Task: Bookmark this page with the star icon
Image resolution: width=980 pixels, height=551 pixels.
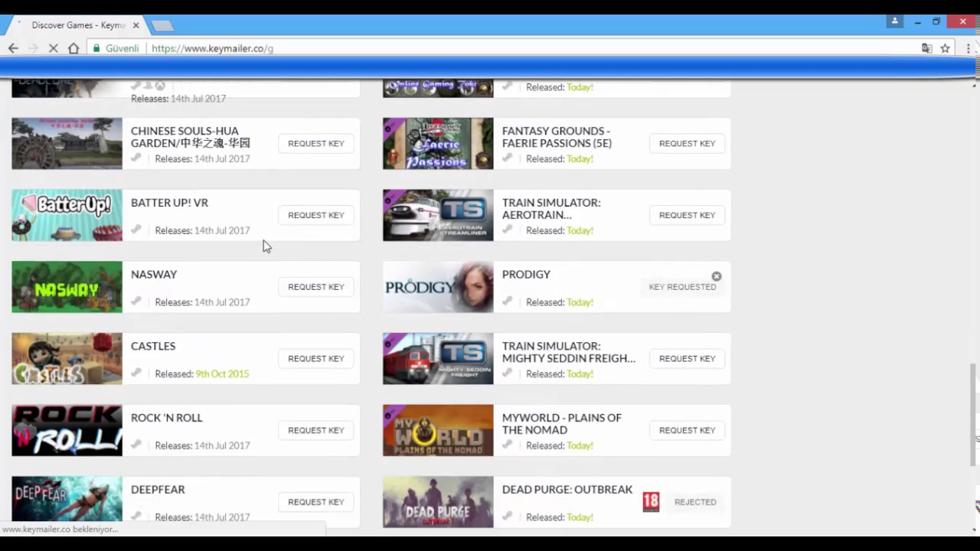Action: point(946,48)
